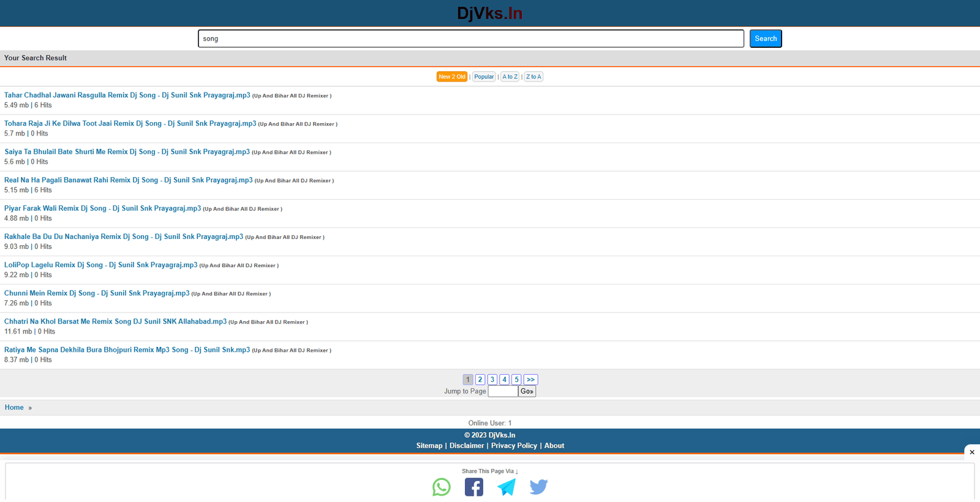Click the Go» jump button
The image size is (980, 502).
coord(527,391)
